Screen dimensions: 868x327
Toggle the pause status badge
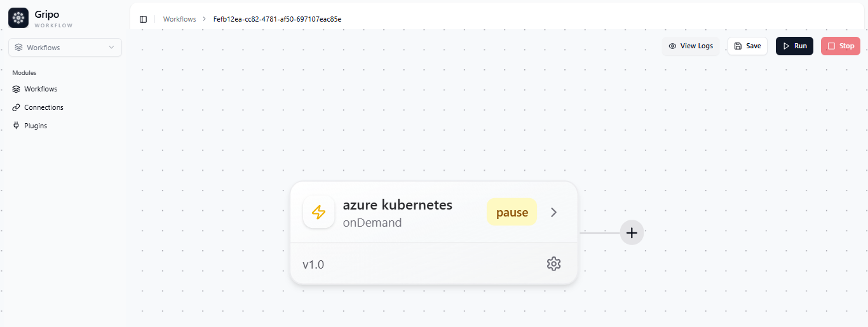[512, 212]
